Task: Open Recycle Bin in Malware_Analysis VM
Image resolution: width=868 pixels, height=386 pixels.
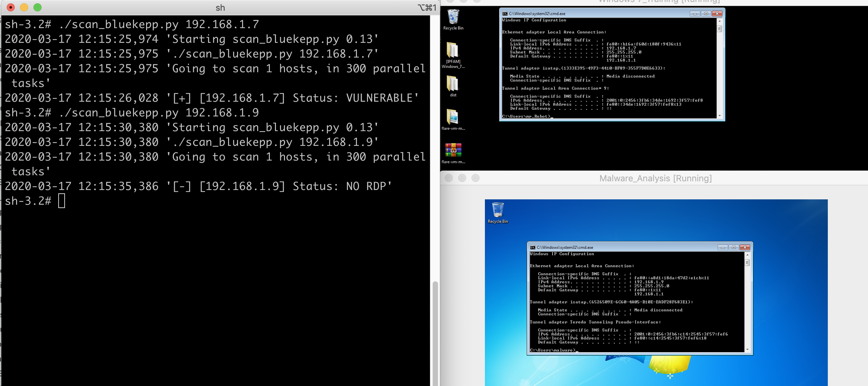Action: pos(498,210)
